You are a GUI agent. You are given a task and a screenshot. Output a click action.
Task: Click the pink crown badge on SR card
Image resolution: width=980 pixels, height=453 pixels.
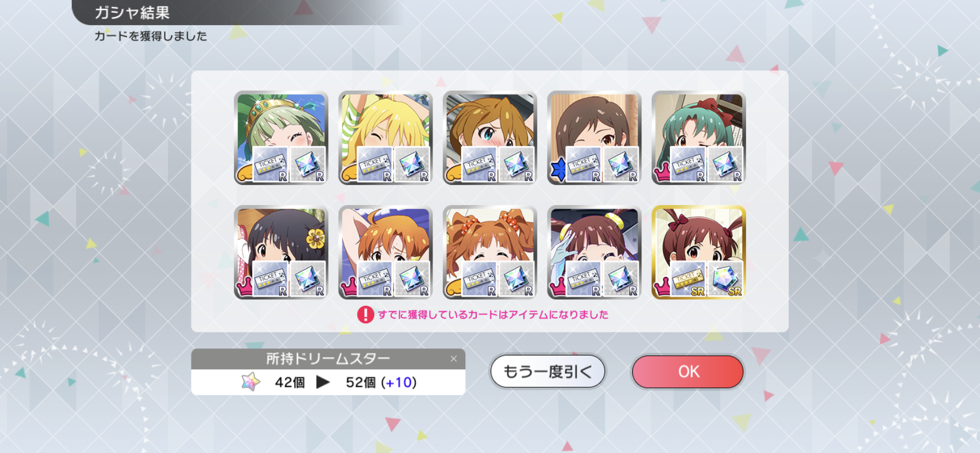click(x=662, y=286)
